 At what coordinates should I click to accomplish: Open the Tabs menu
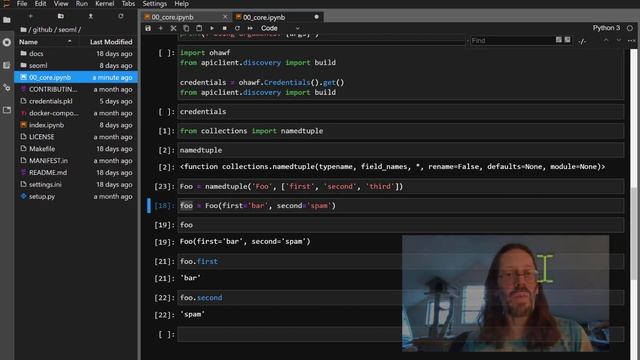point(128,4)
